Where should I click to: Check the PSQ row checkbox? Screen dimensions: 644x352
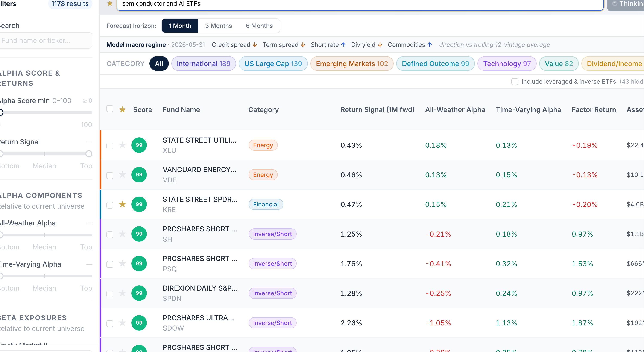coord(110,264)
